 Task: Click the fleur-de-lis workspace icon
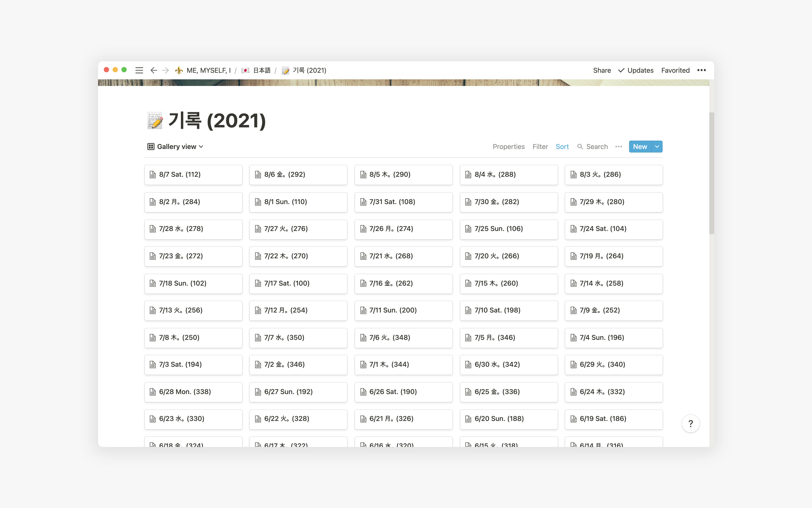(x=179, y=70)
